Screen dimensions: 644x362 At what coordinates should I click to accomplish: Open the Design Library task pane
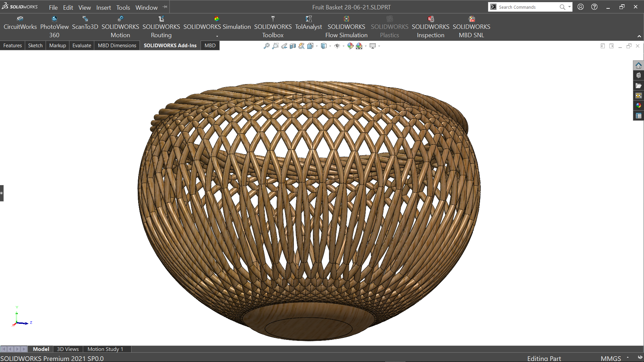click(x=638, y=75)
